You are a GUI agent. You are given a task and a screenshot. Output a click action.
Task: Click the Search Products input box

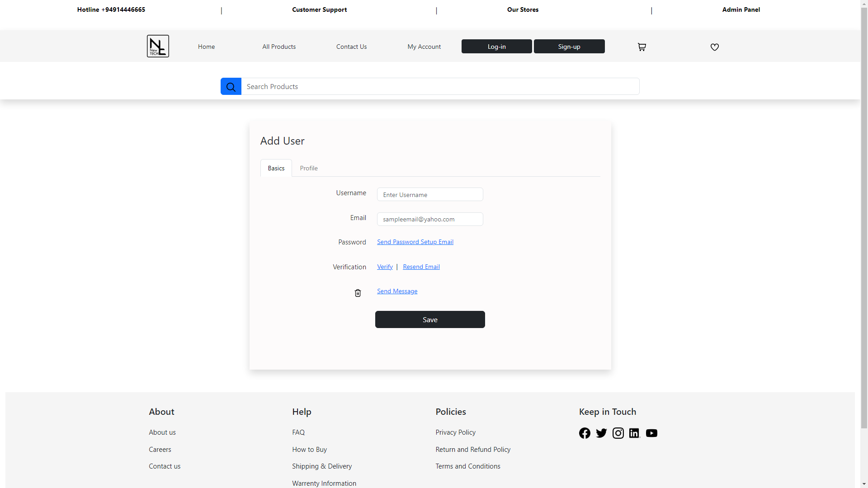440,87
